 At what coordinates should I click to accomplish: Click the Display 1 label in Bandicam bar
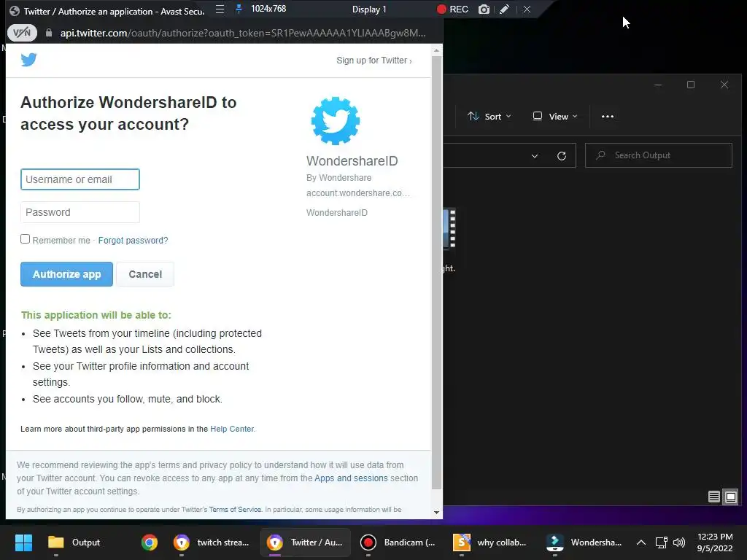click(369, 9)
